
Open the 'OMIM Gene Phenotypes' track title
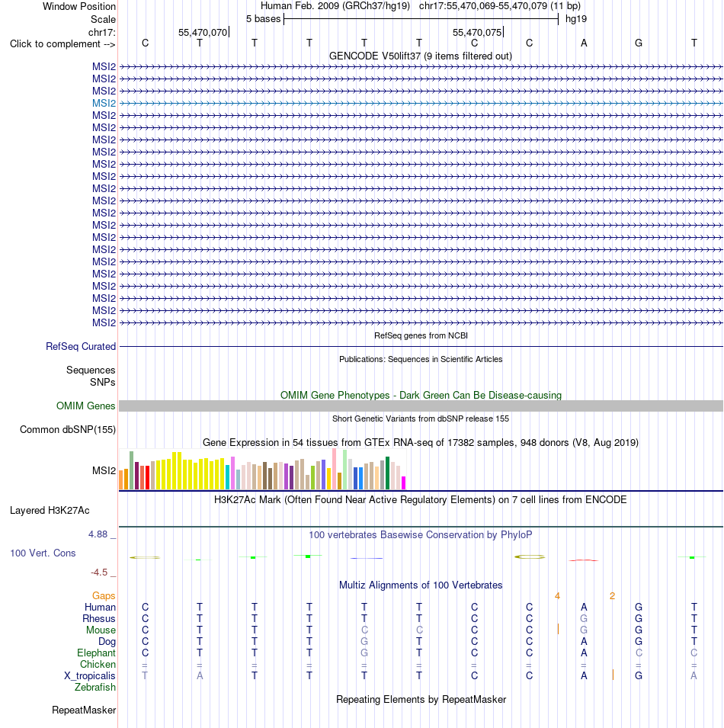click(x=421, y=395)
